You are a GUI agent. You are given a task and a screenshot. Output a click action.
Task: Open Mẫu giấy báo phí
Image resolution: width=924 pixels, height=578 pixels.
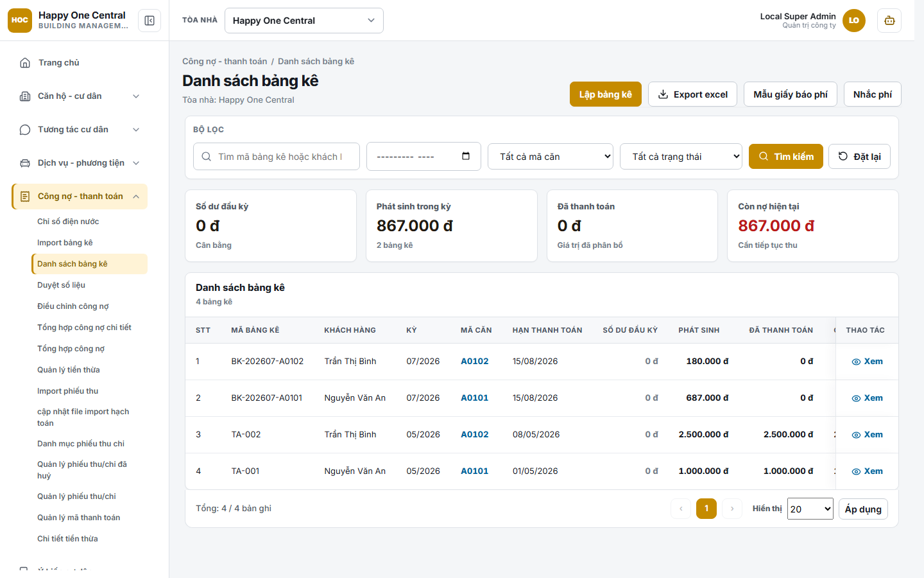791,94
